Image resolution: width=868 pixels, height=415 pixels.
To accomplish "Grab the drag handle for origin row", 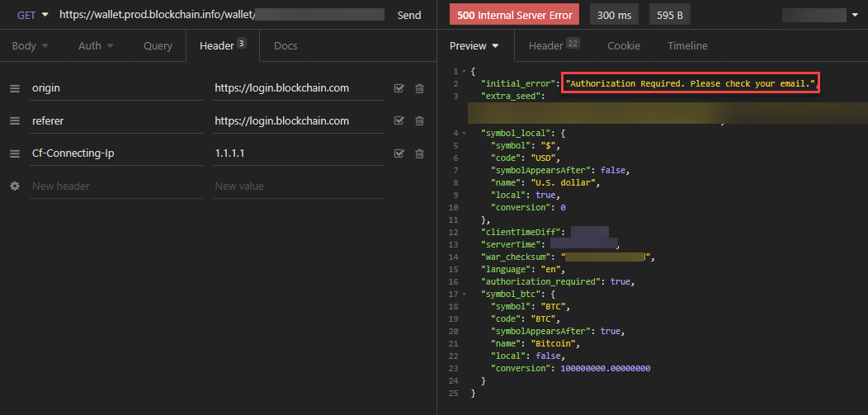I will coord(14,88).
